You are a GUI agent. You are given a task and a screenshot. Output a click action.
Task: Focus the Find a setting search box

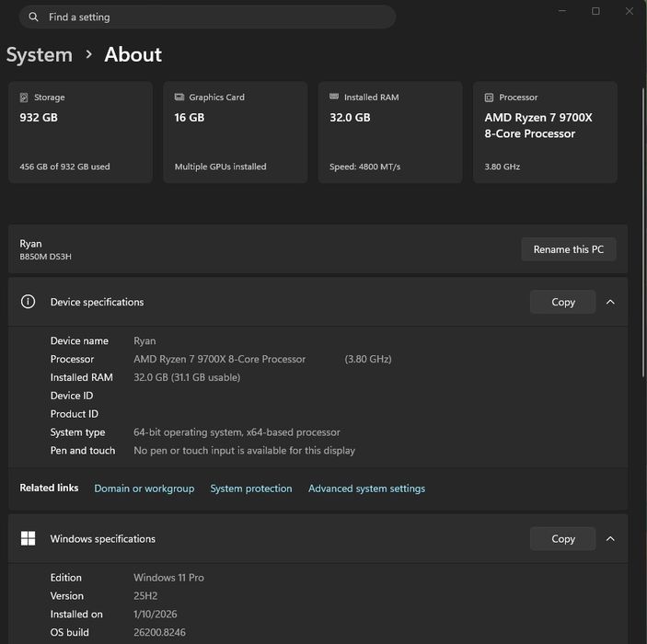pyautogui.click(x=208, y=17)
